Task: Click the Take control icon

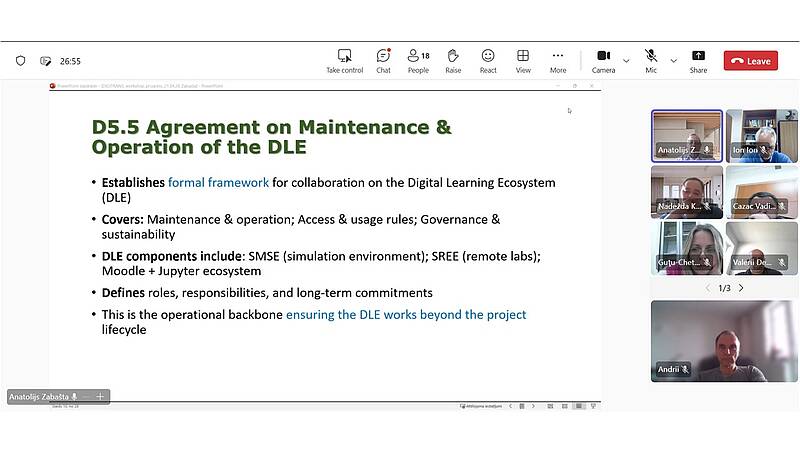Action: [344, 56]
